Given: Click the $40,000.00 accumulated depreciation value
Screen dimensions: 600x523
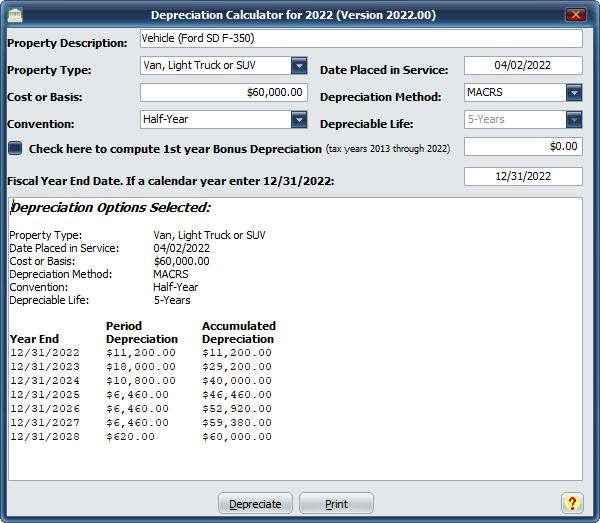Looking at the screenshot, I should pyautogui.click(x=237, y=381).
